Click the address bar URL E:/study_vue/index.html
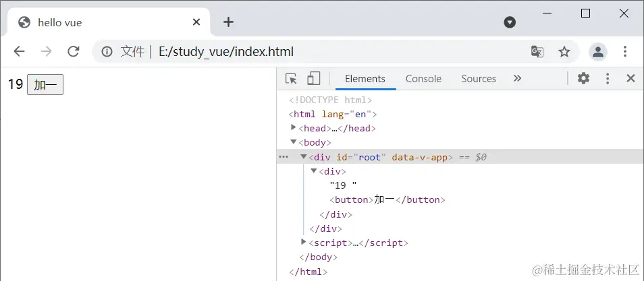The width and height of the screenshot is (644, 281). tap(226, 52)
